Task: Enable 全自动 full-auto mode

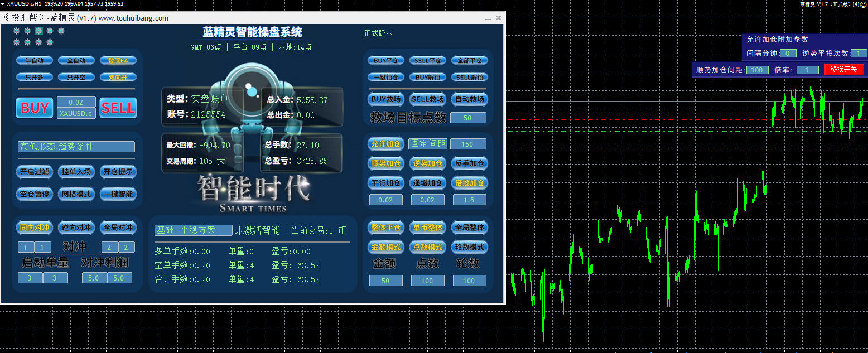Action: (76, 60)
